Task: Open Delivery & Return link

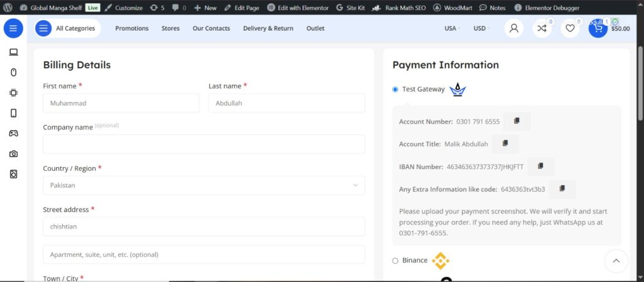Action: (268, 28)
